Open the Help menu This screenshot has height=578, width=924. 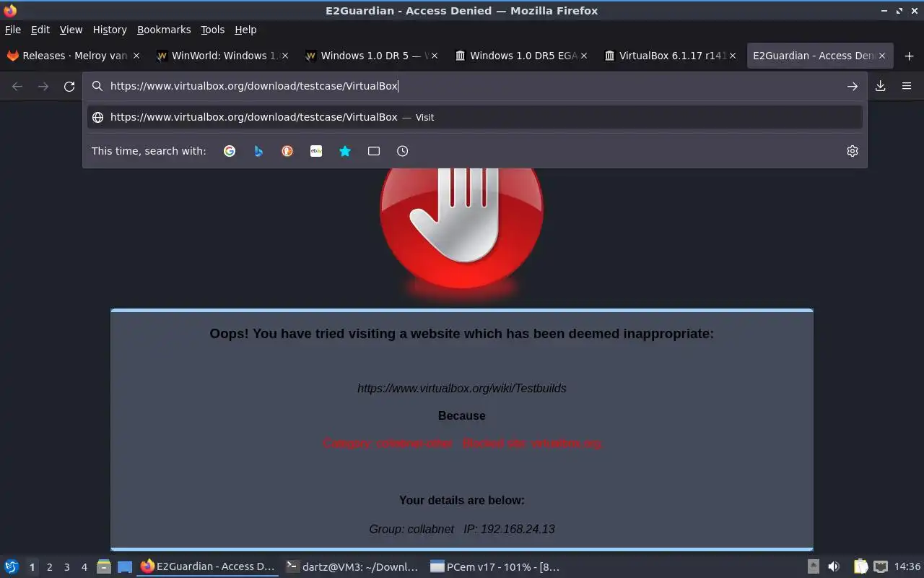pos(245,30)
